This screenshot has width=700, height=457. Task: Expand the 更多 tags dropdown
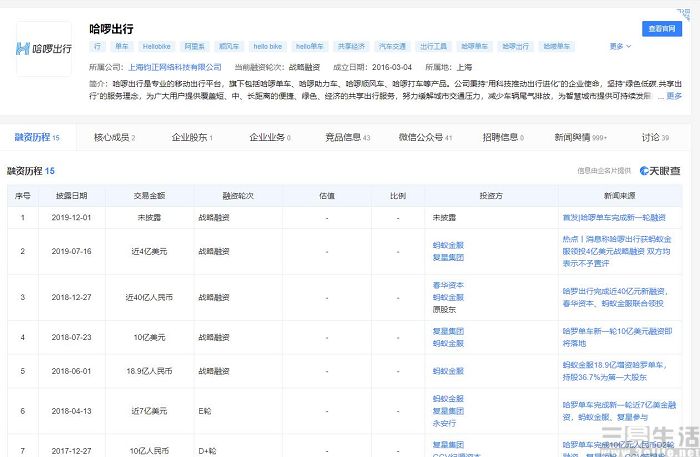click(620, 46)
